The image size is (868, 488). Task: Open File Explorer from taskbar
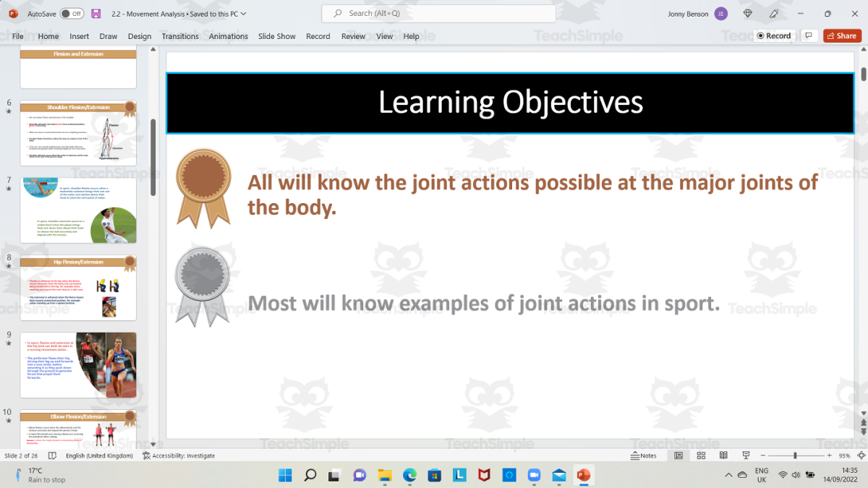tap(385, 475)
